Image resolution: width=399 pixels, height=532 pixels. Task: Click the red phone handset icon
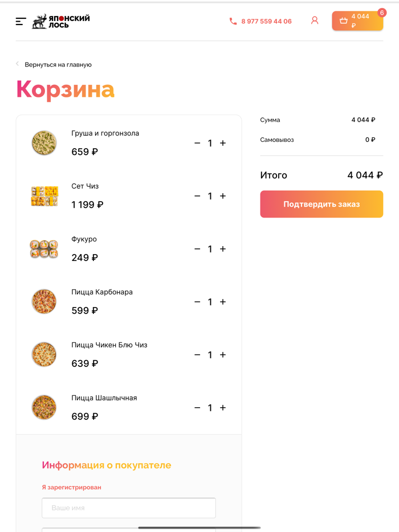[233, 21]
